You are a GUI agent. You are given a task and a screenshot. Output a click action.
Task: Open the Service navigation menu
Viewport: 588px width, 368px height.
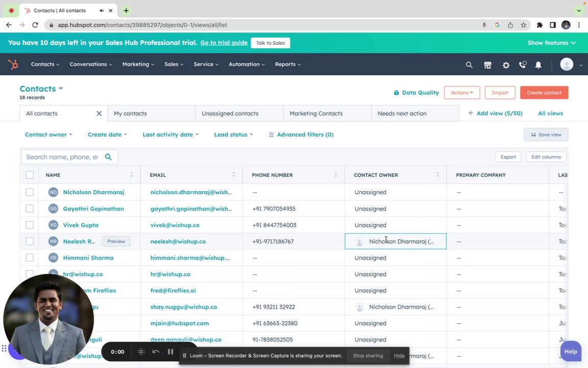206,64
